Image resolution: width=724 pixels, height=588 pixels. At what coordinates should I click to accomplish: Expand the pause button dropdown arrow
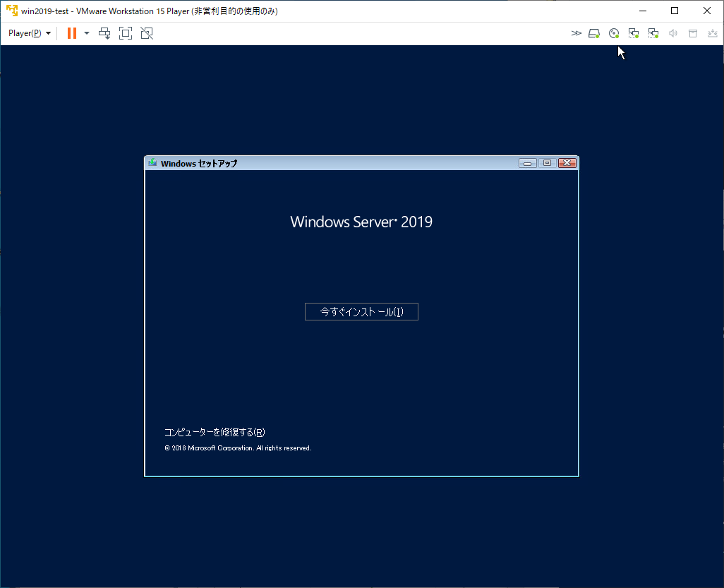point(85,32)
